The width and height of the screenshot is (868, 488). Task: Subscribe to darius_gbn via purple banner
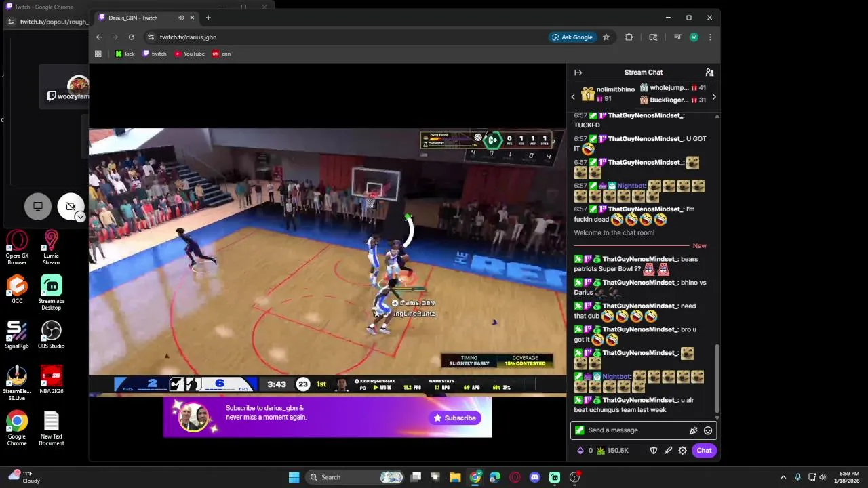click(455, 418)
